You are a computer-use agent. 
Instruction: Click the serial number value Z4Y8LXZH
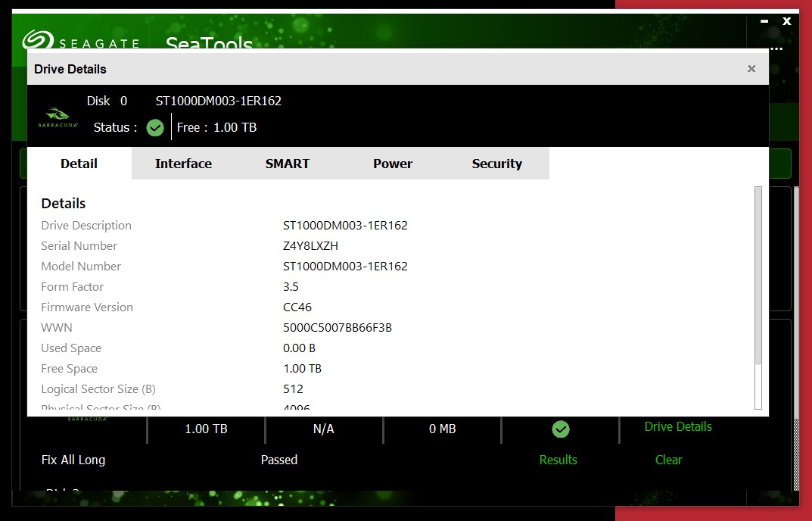tap(310, 246)
